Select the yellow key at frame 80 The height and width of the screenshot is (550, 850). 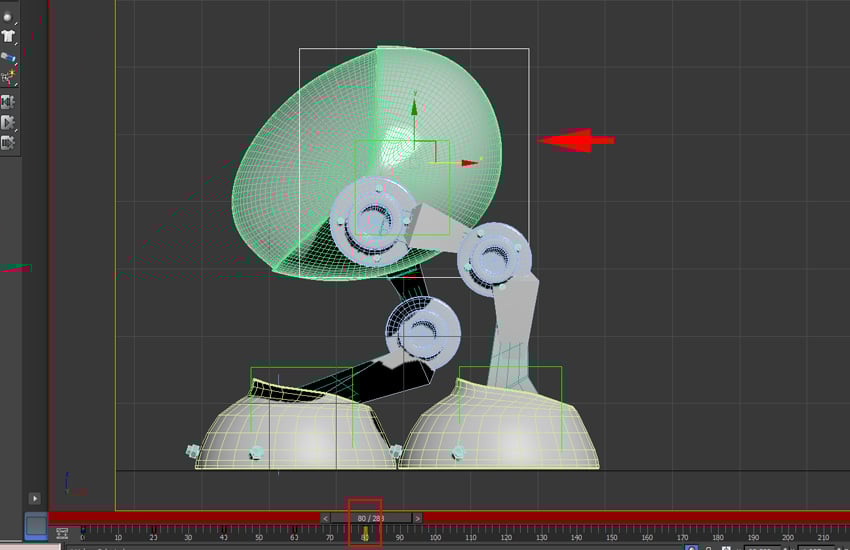(x=365, y=533)
